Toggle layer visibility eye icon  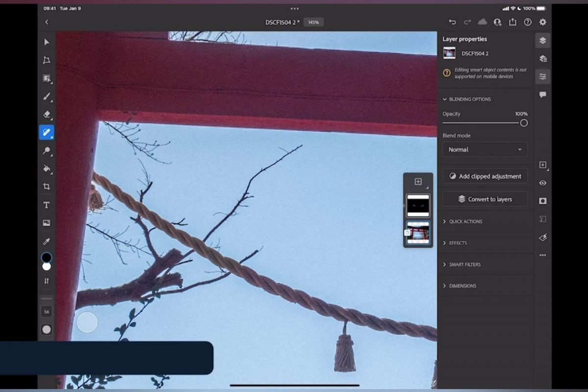point(542,183)
